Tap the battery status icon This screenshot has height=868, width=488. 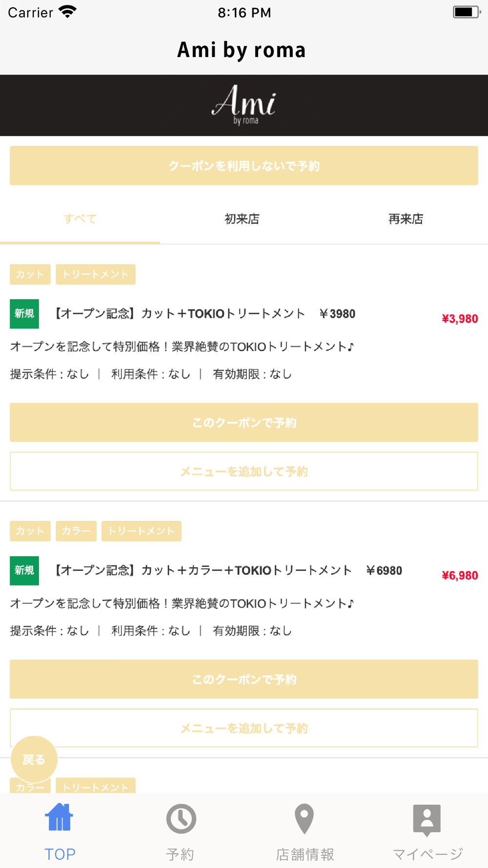tap(467, 12)
